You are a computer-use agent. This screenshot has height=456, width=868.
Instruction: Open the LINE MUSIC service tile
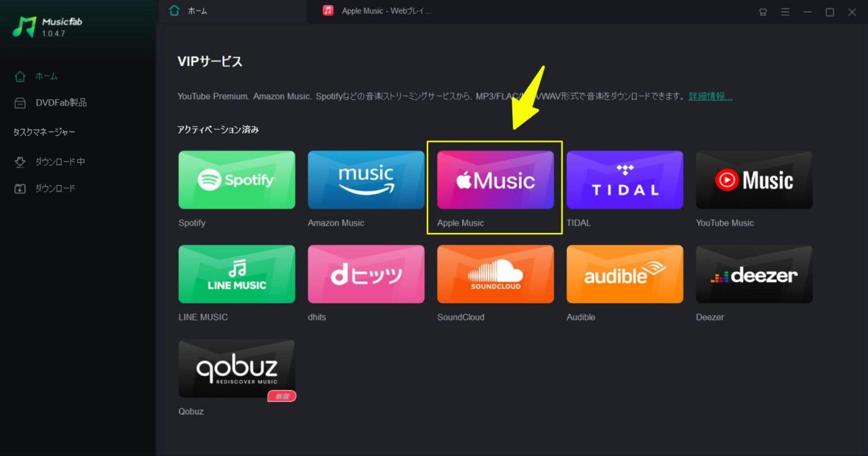pos(237,275)
